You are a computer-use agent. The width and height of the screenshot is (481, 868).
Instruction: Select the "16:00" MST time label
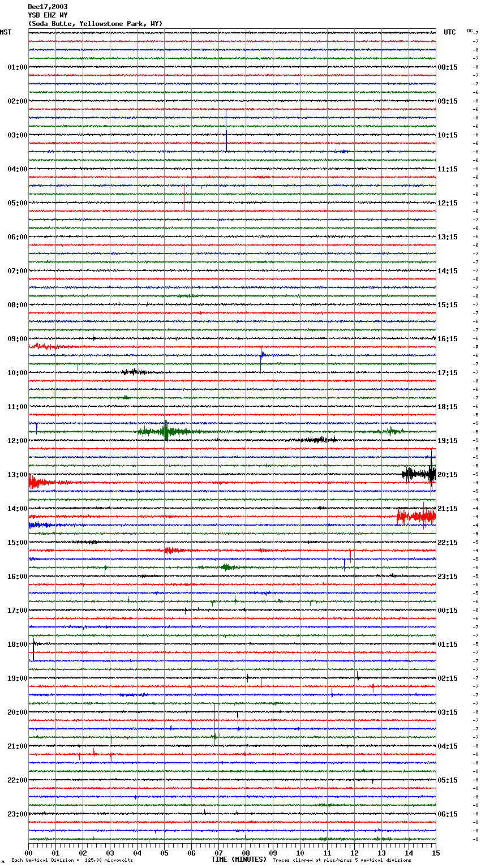coord(18,577)
